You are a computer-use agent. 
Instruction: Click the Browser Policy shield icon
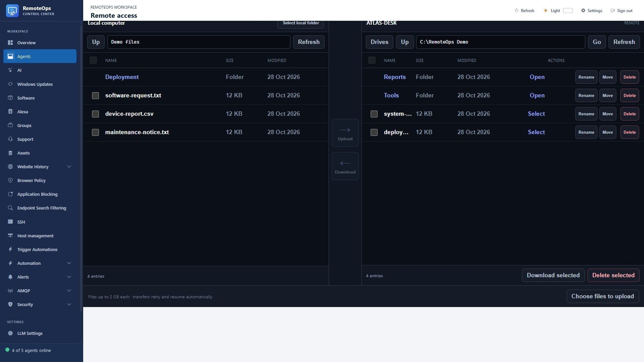click(10, 180)
